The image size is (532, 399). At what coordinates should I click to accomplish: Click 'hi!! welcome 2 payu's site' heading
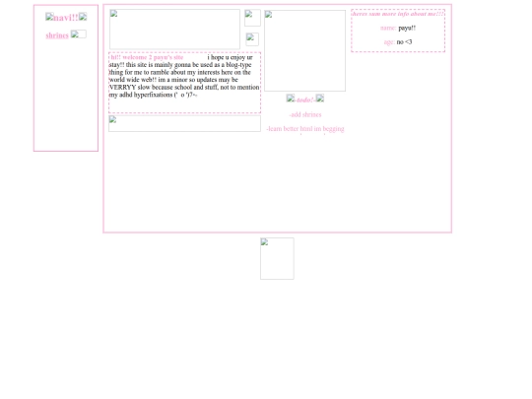147,57
